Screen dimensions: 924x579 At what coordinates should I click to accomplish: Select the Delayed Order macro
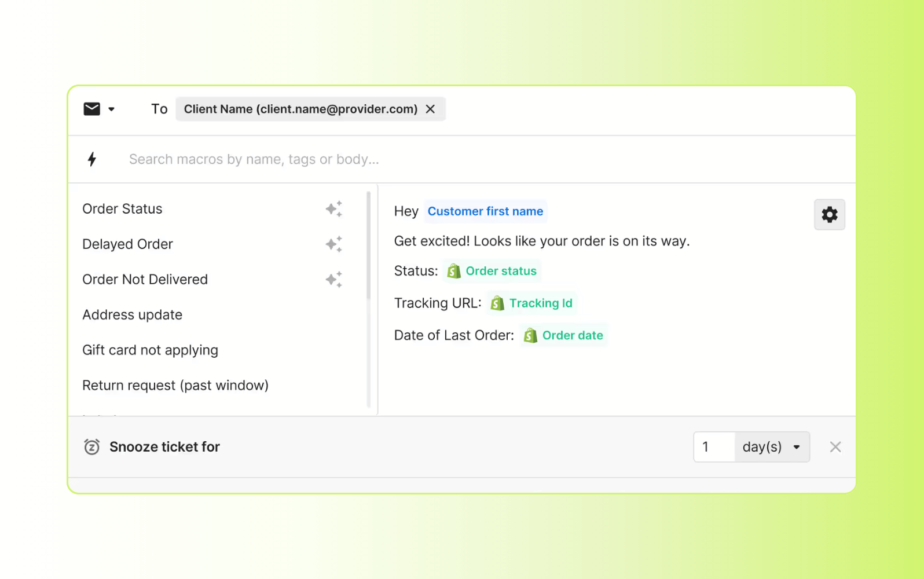point(127,244)
